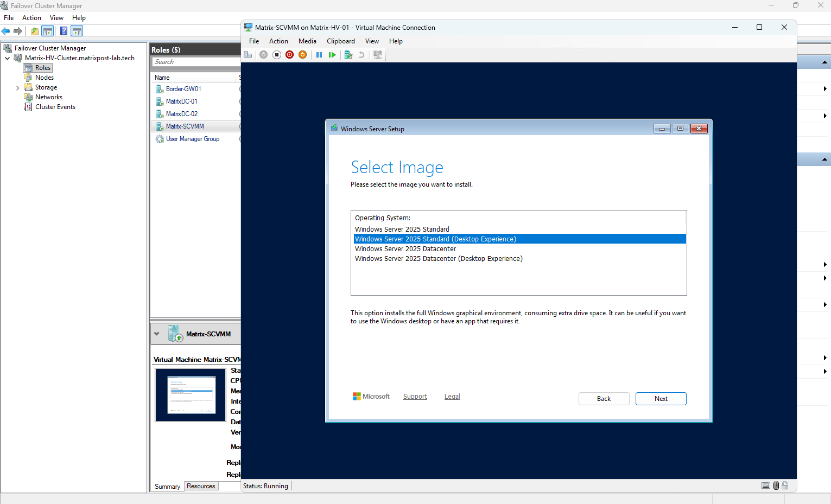The width and height of the screenshot is (831, 504).
Task: Click the User Manager Group gear icon
Action: 160,139
